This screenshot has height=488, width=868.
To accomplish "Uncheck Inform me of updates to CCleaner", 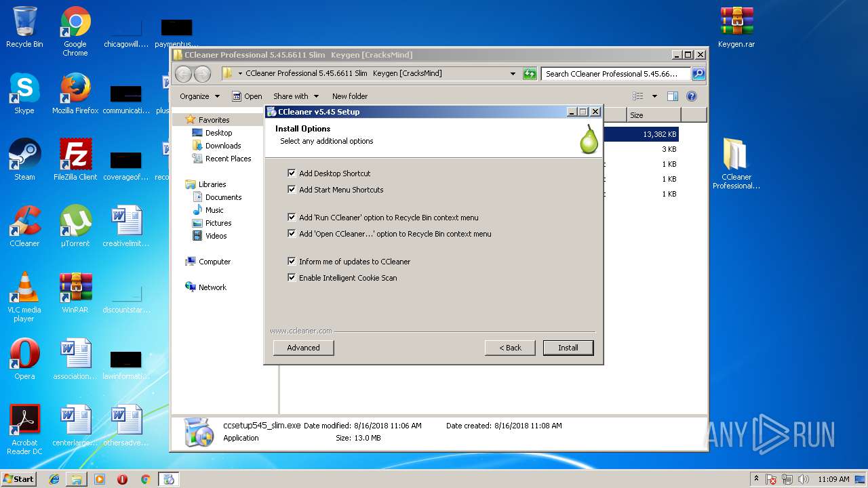I will pos(292,262).
